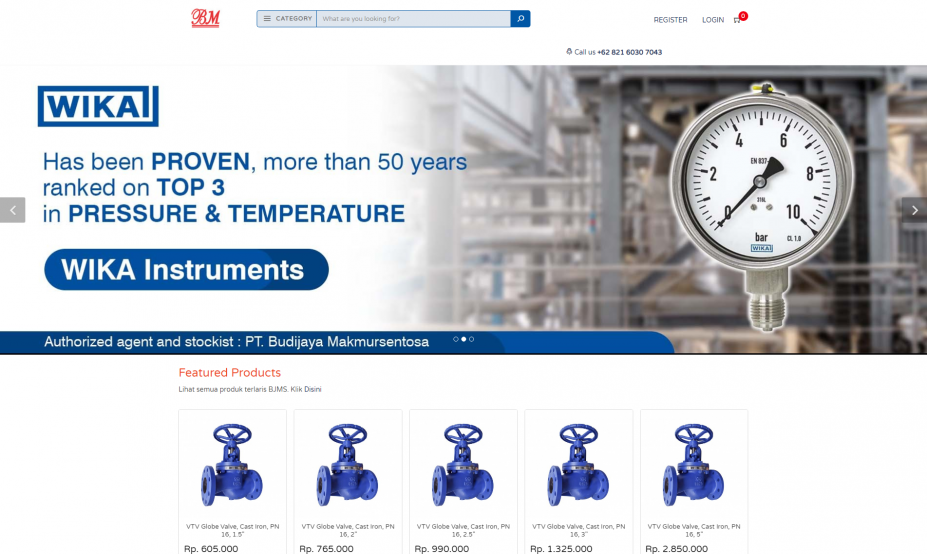927x554 pixels.
Task: Go to next banner slide arrow
Action: [914, 210]
